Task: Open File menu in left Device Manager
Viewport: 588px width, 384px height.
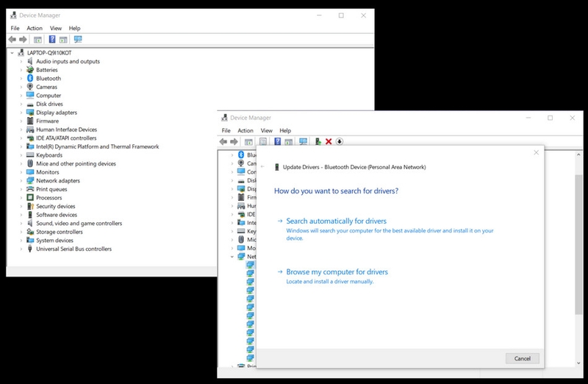Action: point(15,28)
